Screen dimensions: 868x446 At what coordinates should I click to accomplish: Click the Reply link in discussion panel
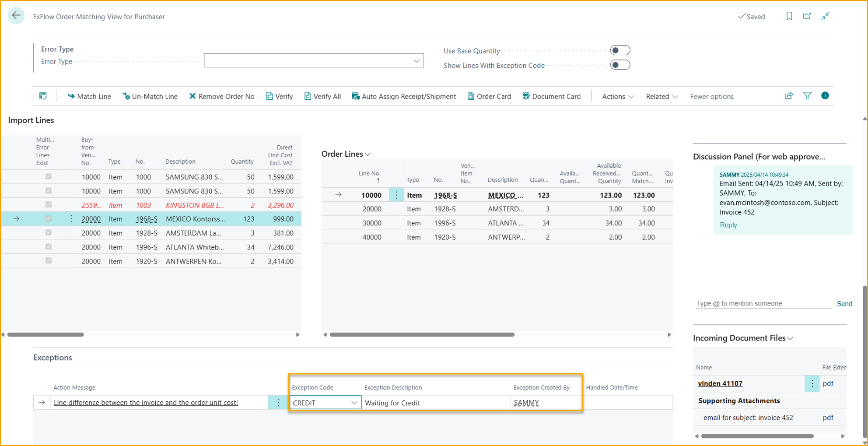pos(728,225)
